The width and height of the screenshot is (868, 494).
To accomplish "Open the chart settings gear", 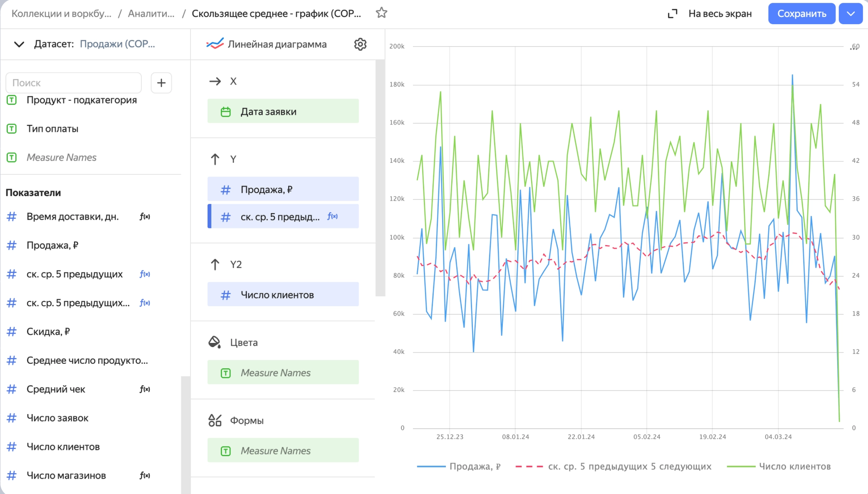I will (360, 44).
